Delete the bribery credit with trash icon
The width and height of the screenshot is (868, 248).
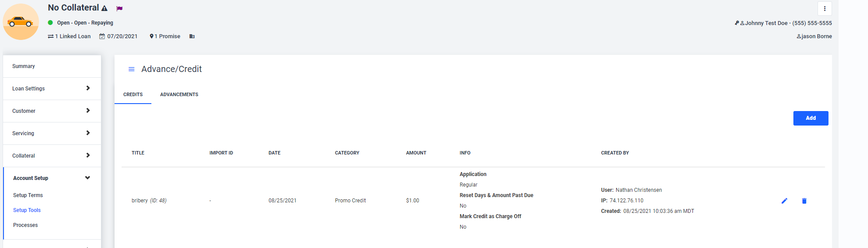click(804, 201)
